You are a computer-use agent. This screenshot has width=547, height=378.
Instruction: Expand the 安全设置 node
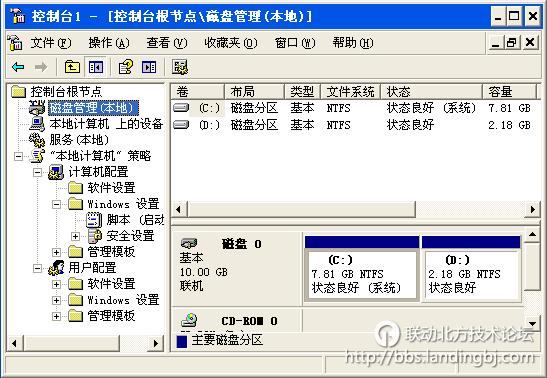[75, 236]
